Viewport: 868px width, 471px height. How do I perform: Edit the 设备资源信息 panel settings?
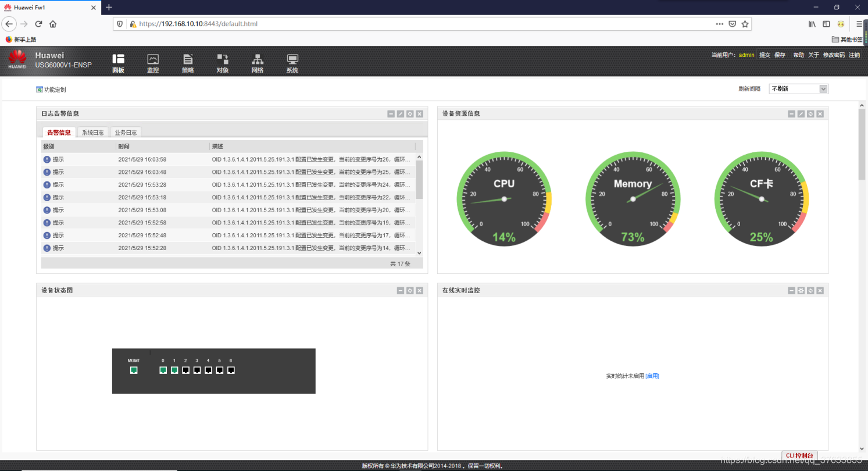pos(801,114)
